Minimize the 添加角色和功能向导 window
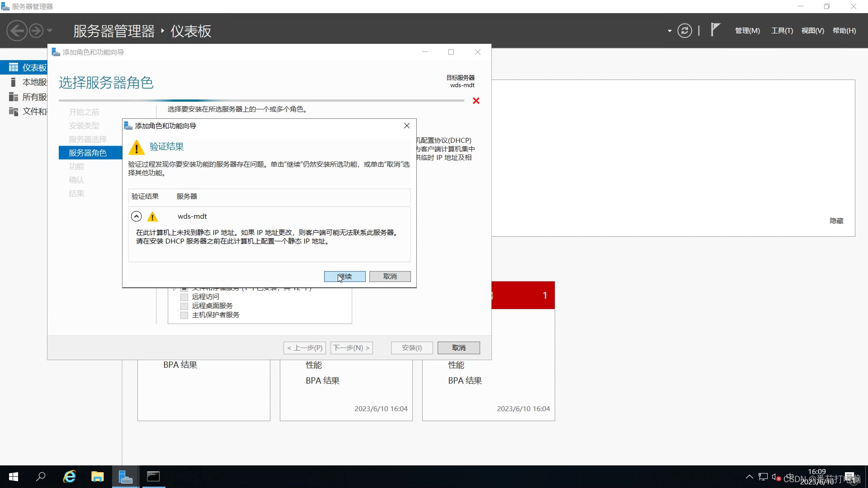The image size is (868, 488). (x=425, y=52)
